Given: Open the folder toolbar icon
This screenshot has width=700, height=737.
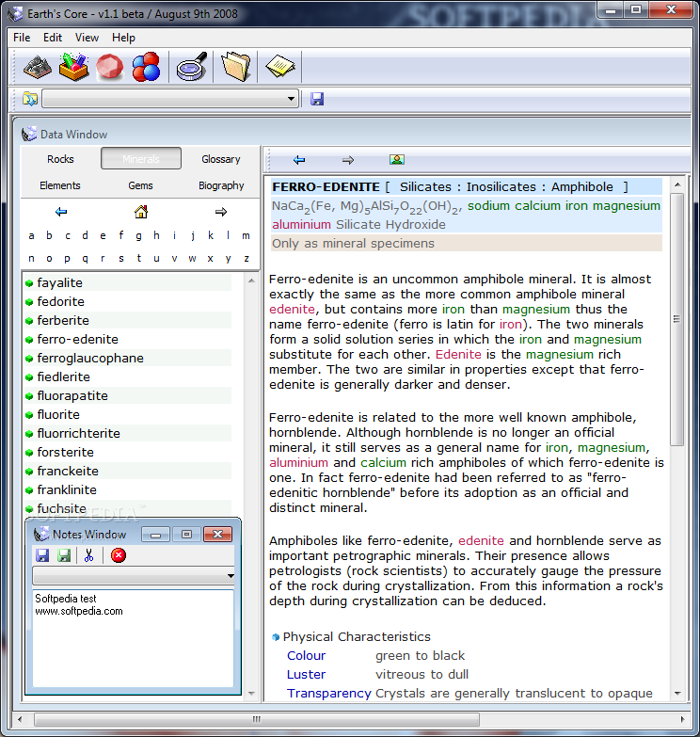Looking at the screenshot, I should tap(236, 67).
